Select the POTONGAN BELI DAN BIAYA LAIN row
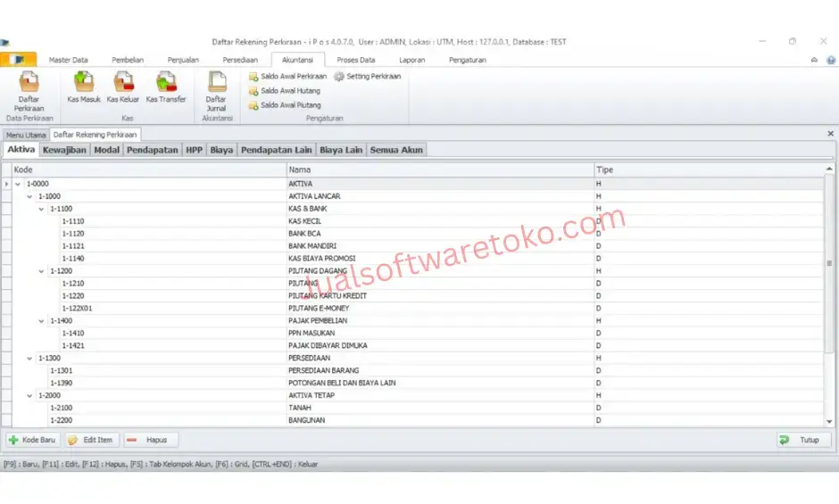This screenshot has width=839, height=504. (418, 383)
